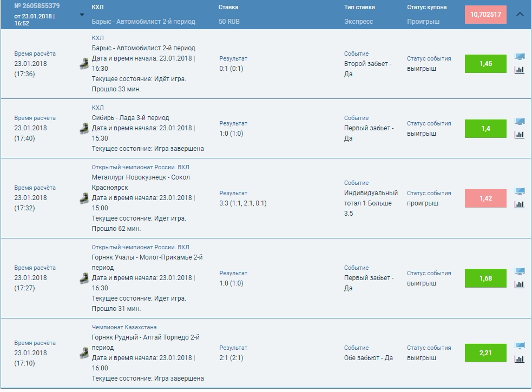Click total odds 10,702517 in header

(x=485, y=15)
